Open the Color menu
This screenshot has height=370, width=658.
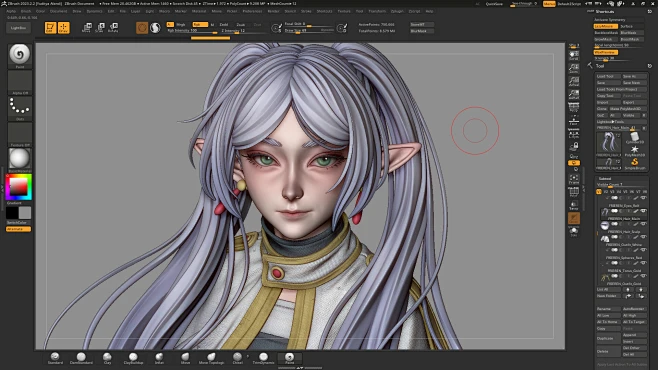click(x=40, y=11)
